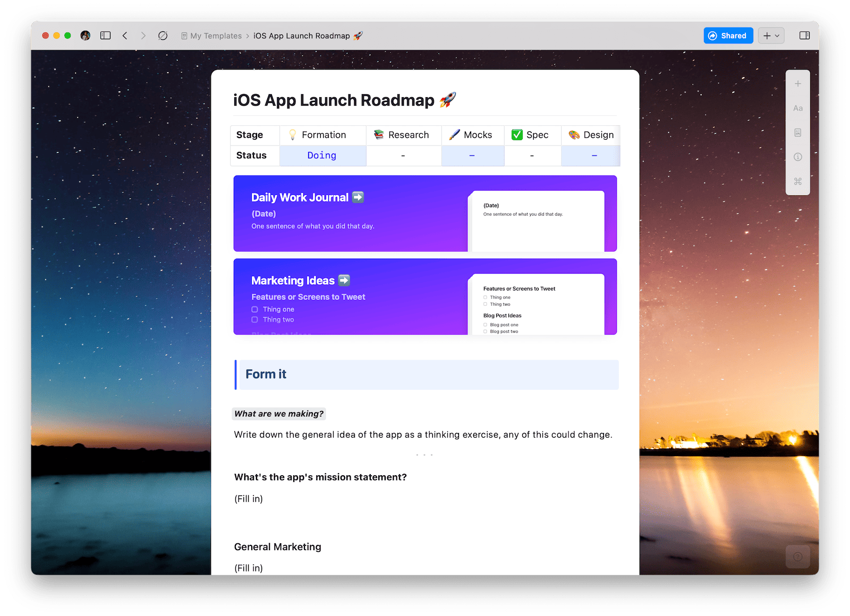Screen dimensions: 850x616
Task: Toggle the right sidebar panel icon
Action: pos(804,36)
